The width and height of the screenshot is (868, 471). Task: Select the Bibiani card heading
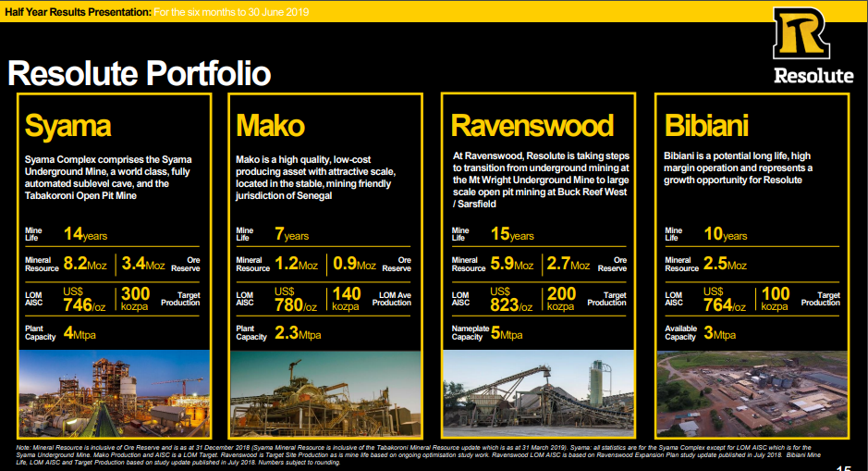coord(706,125)
